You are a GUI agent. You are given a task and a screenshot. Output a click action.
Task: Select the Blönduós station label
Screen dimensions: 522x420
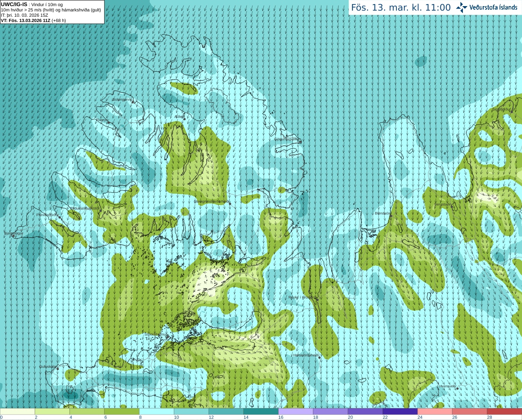tap(383, 213)
